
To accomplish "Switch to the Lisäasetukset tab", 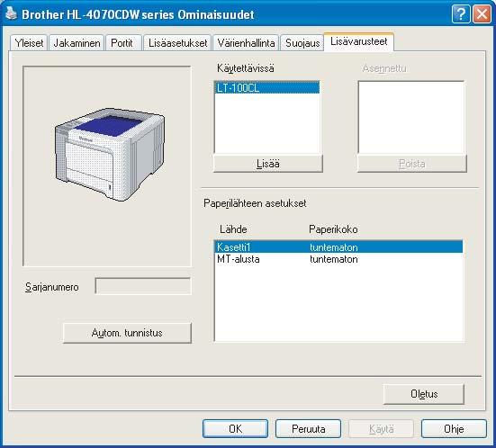I will 177,42.
